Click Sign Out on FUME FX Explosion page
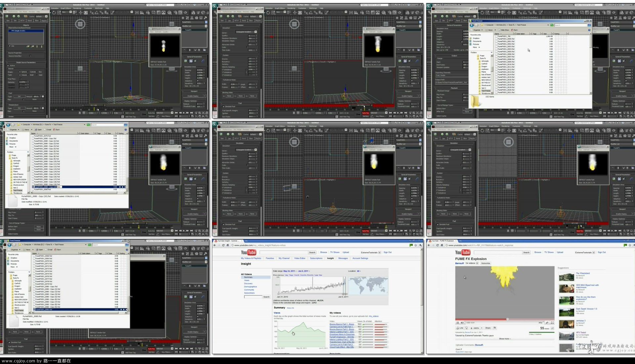Screen dimensions: 635x364 602,252
